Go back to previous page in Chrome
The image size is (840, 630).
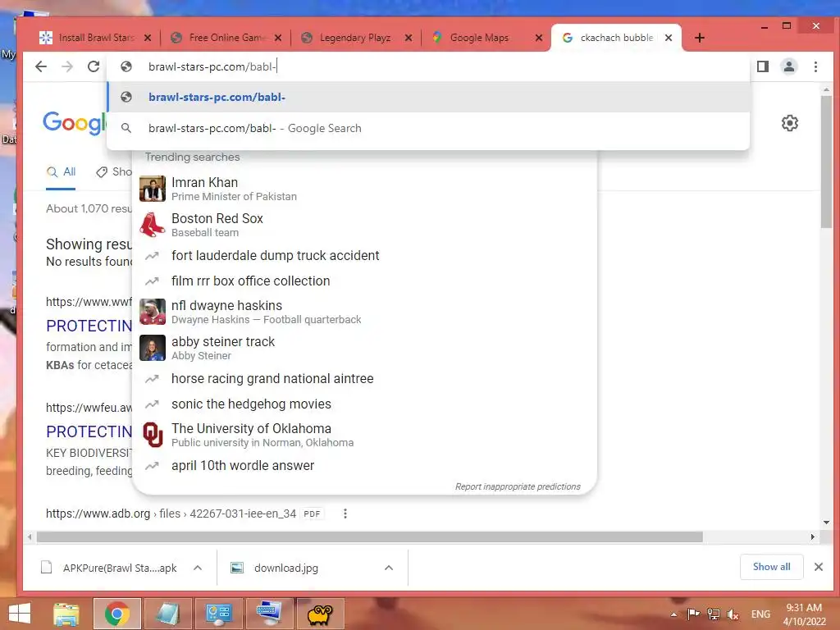(x=41, y=66)
